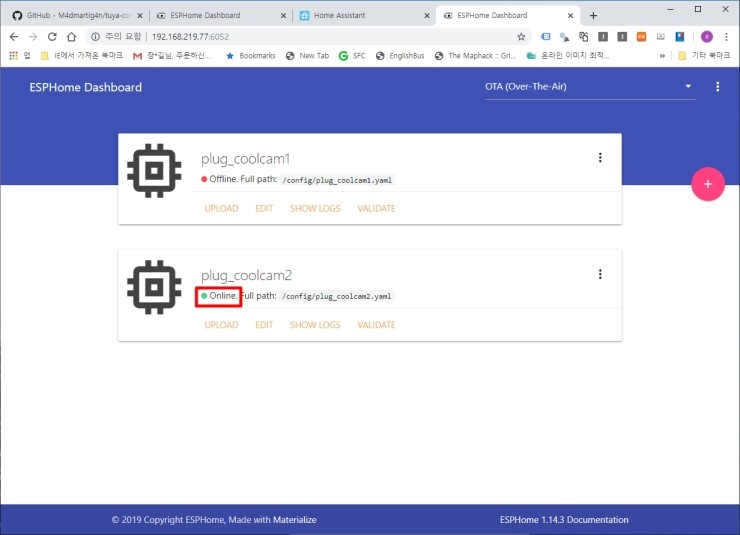The height and width of the screenshot is (535, 740).
Task: Click the Online status of plug_coolcam2
Action: 219,296
